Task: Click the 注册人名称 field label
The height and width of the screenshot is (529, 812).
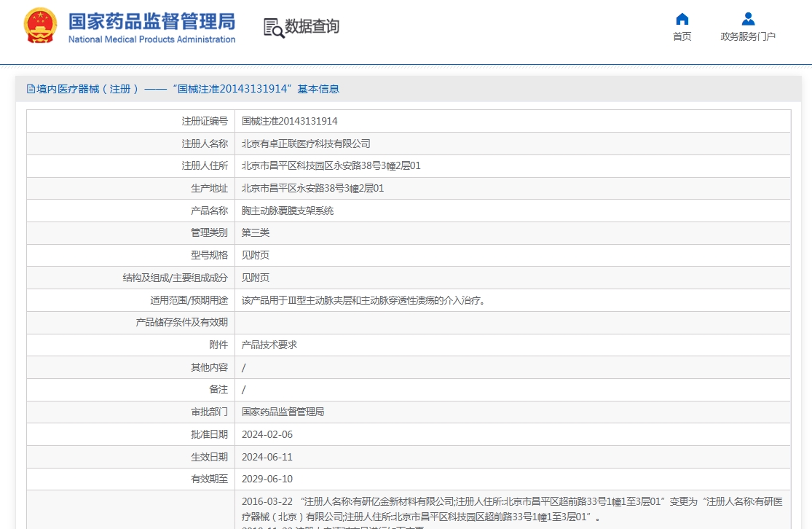Action: 205,144
